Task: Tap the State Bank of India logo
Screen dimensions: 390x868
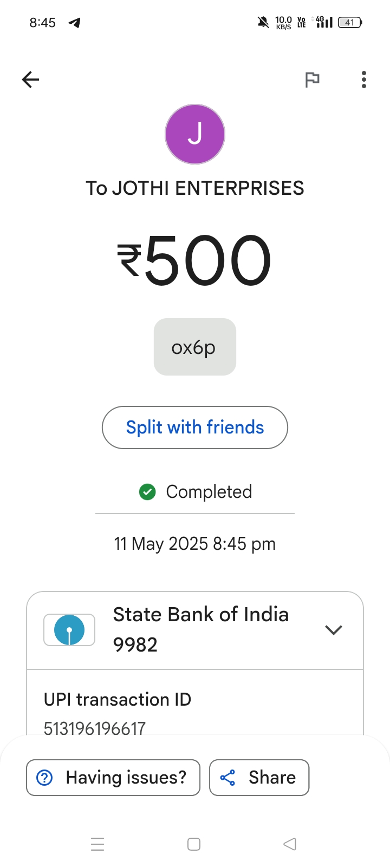Action: click(x=69, y=630)
